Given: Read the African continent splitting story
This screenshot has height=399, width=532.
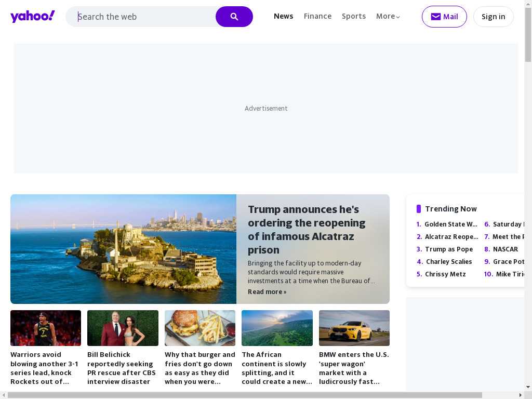Looking at the screenshot, I should [277, 368].
